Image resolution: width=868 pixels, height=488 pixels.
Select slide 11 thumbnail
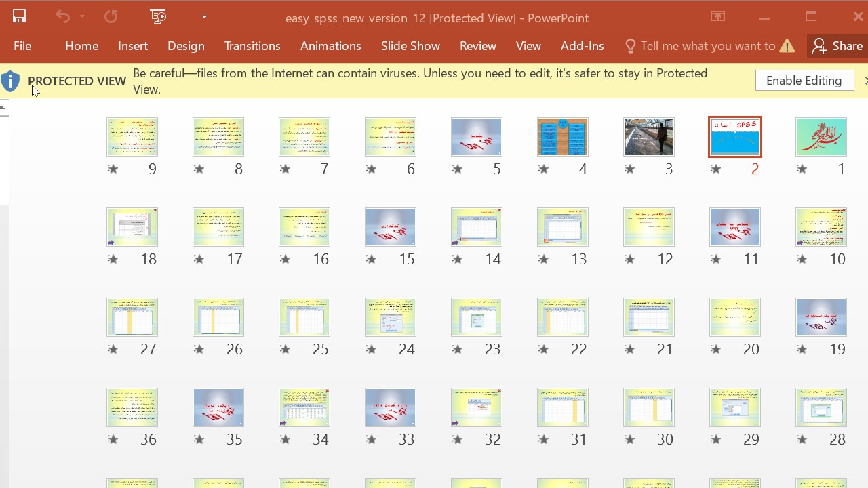pyautogui.click(x=734, y=227)
